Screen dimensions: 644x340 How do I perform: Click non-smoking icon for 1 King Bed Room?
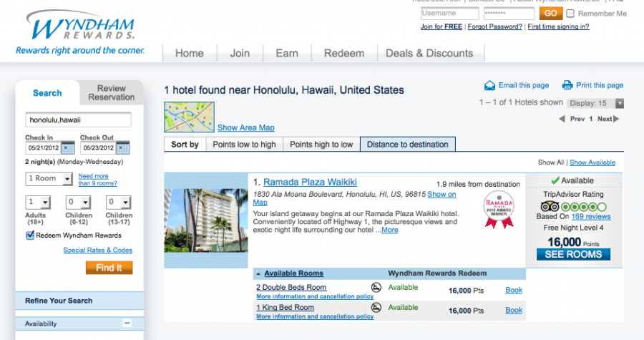376,308
